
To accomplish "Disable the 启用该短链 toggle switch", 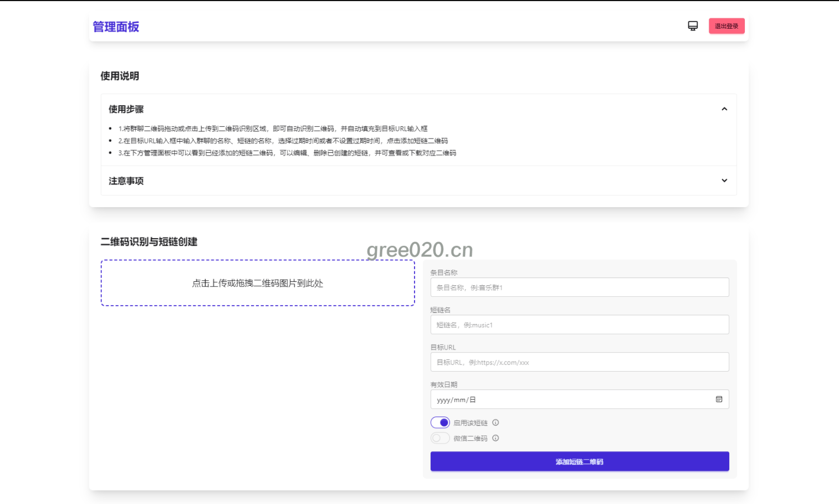I will click(x=440, y=423).
